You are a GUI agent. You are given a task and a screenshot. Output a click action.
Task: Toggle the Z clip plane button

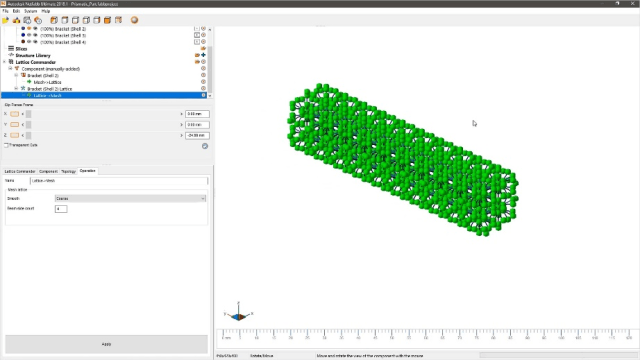pyautogui.click(x=15, y=135)
